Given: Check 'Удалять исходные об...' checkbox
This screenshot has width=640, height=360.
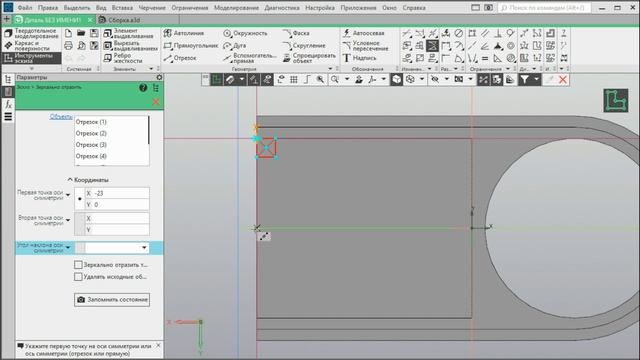Looking at the screenshot, I should click(x=78, y=277).
